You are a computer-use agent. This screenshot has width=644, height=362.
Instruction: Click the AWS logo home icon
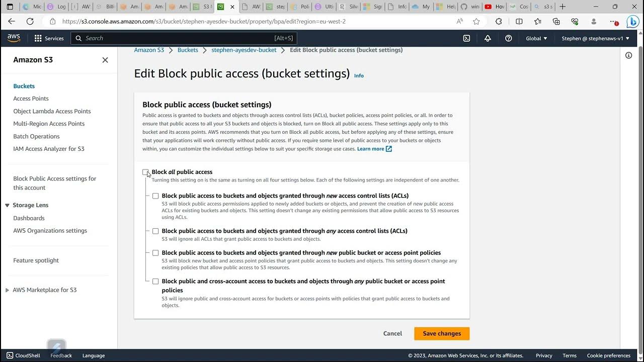tap(14, 38)
